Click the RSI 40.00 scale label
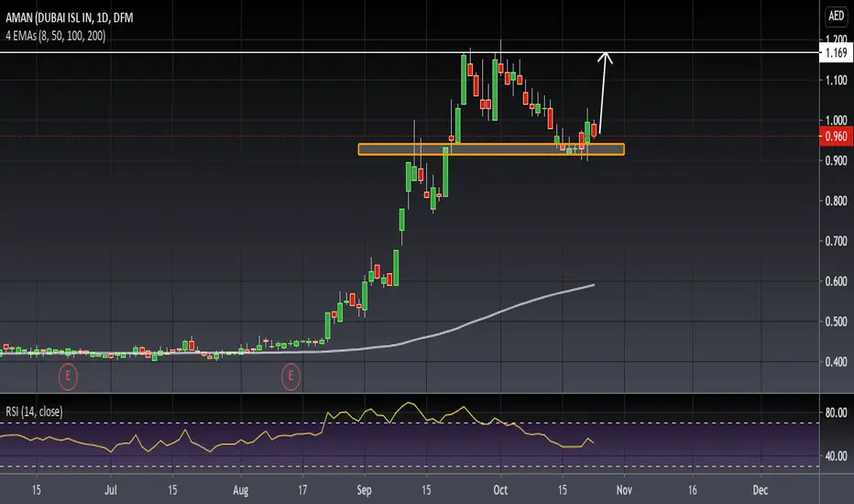Viewport: 854px width, 504px height. pos(836,456)
